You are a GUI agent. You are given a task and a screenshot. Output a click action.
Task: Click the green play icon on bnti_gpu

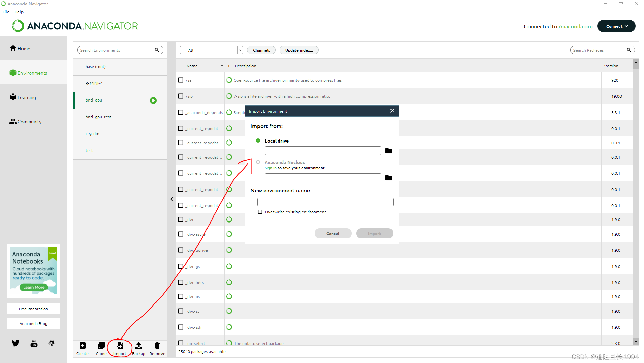[x=153, y=100]
